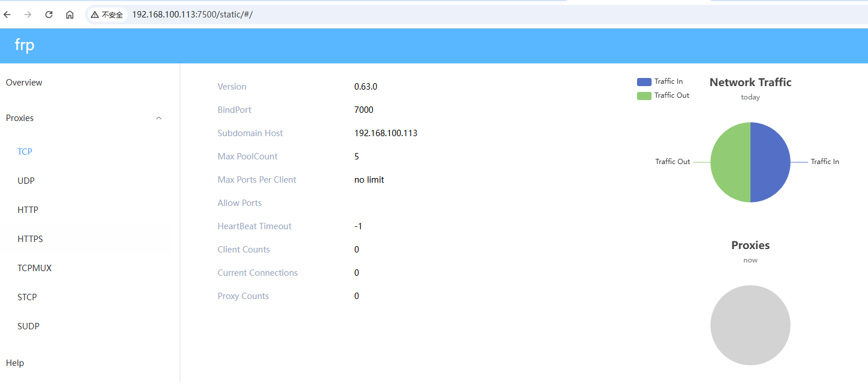Select the Proxies menu label
The width and height of the screenshot is (868, 384).
click(20, 118)
